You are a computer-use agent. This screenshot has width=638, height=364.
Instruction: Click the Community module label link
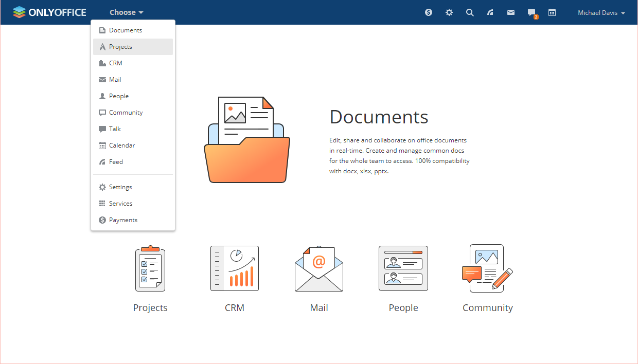487,308
